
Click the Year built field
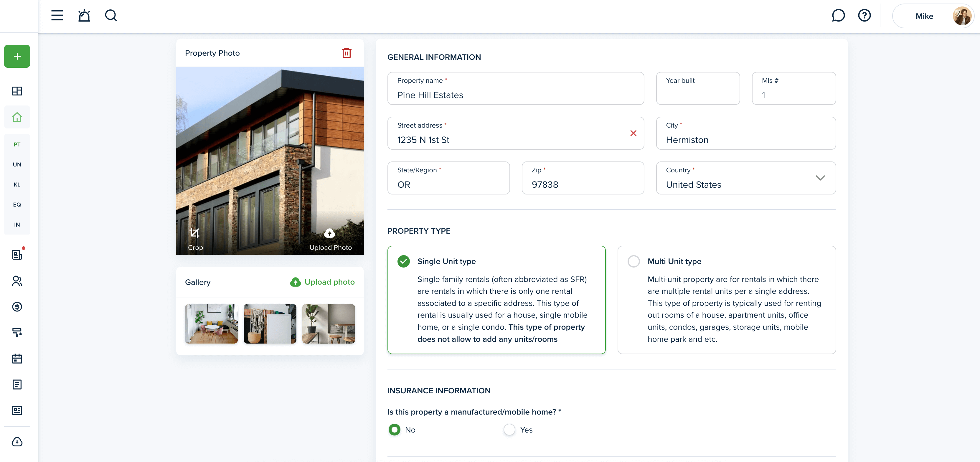coord(698,88)
